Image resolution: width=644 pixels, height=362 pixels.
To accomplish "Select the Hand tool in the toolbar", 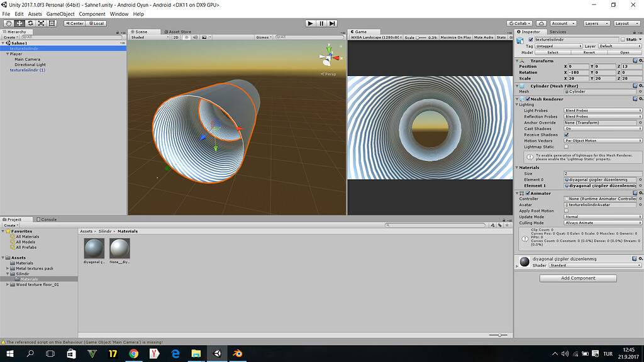I will coord(9,23).
